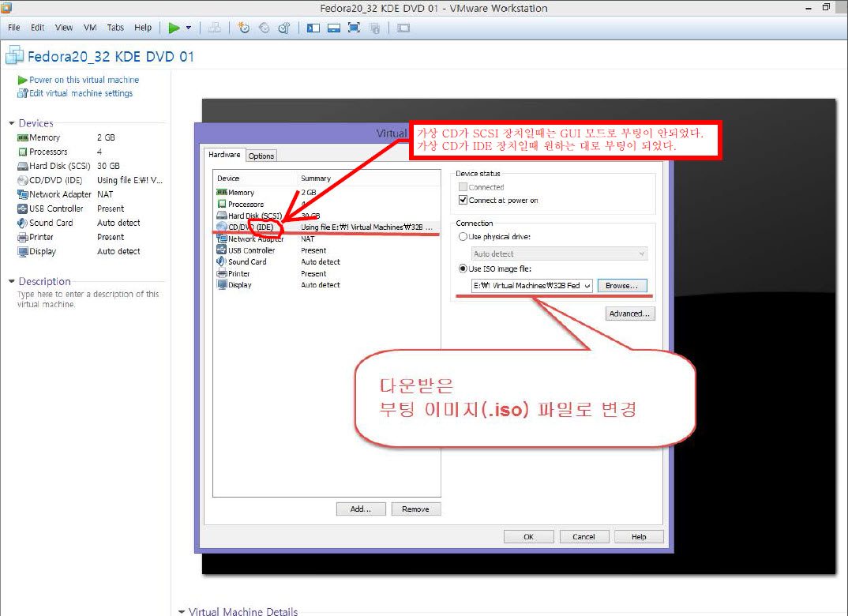848x616 pixels.
Task: Open the VM menu
Action: point(90,28)
